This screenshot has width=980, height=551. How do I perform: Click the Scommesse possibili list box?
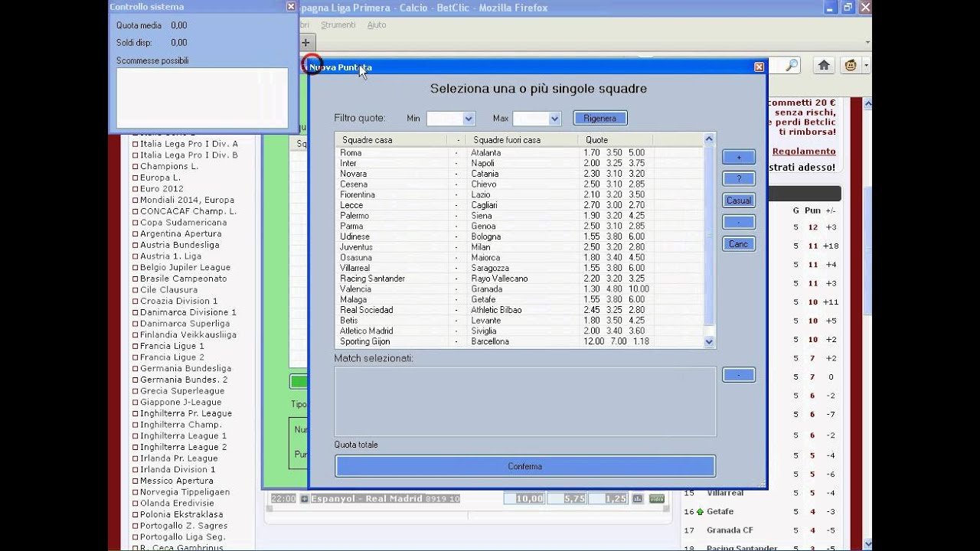point(202,98)
